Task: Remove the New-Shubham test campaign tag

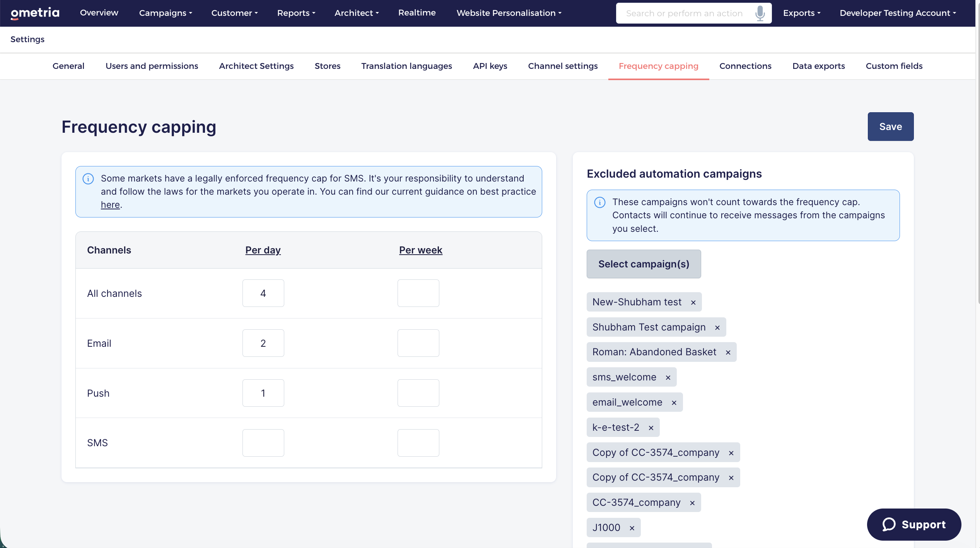Action: click(693, 302)
